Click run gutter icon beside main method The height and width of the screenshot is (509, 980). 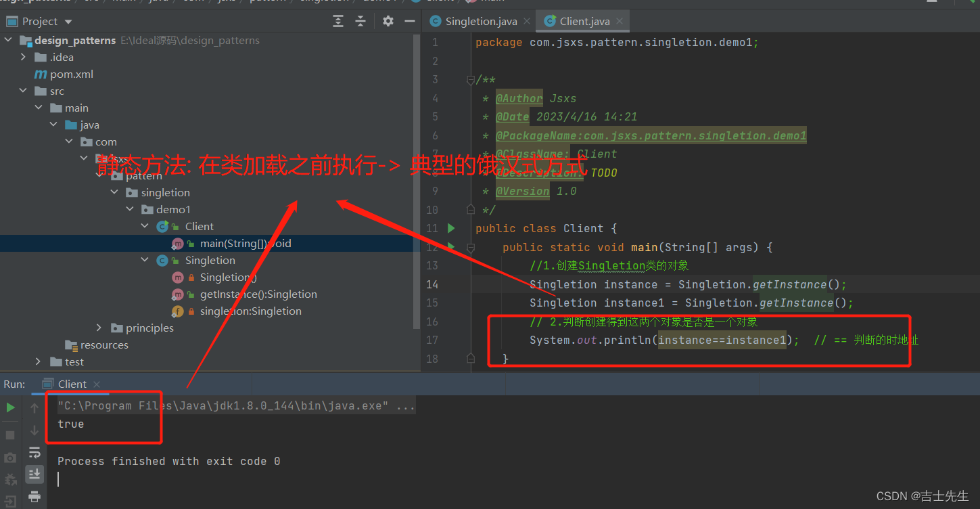click(451, 246)
